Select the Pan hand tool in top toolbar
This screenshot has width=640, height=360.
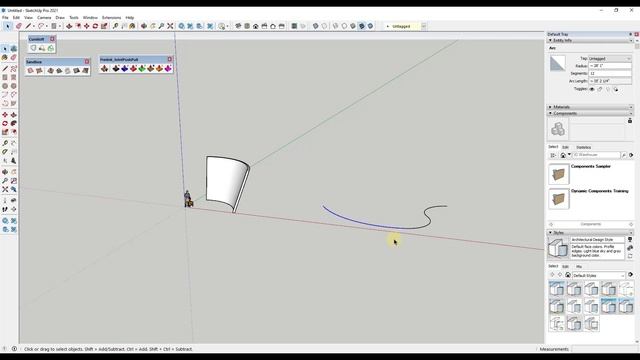[x=153, y=26]
